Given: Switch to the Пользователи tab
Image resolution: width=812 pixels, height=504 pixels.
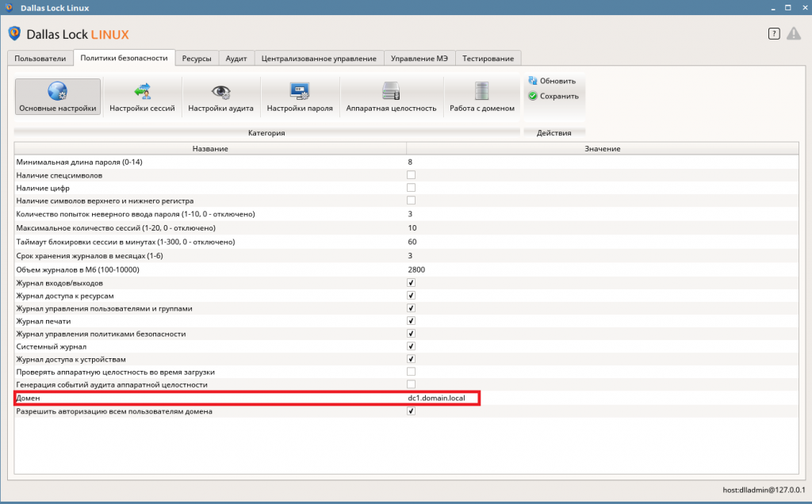Looking at the screenshot, I should [x=40, y=59].
